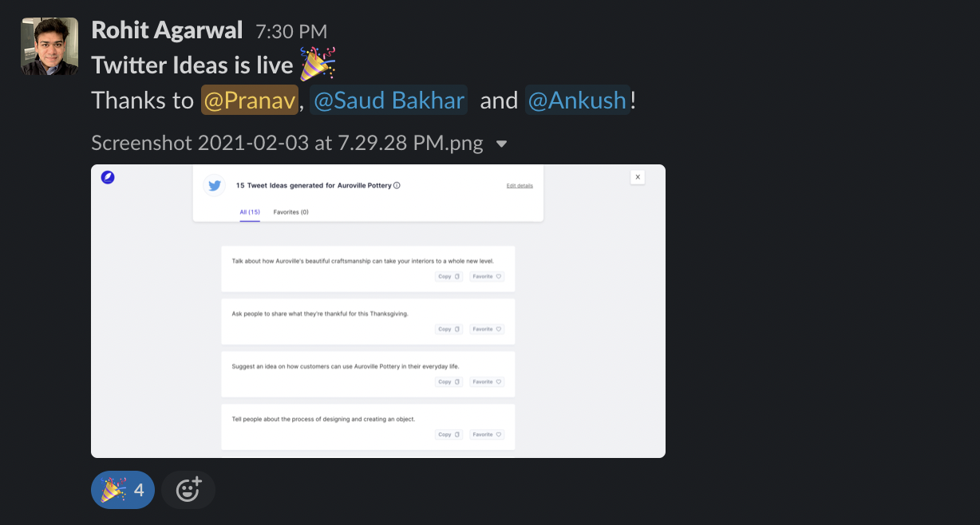Collapse the screenshot attachment using the caret
The height and width of the screenshot is (525, 980).
(x=502, y=144)
